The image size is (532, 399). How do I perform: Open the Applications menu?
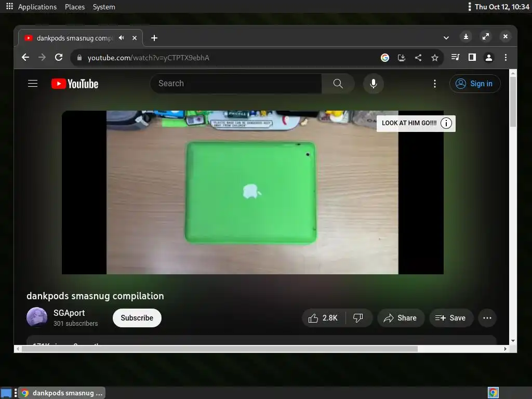37,7
